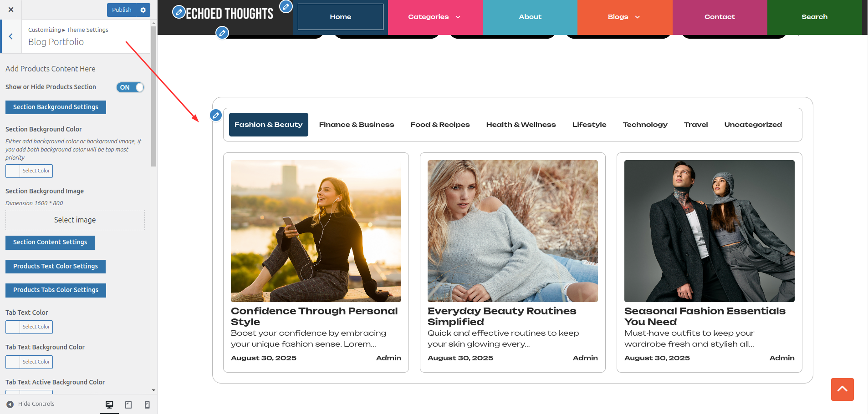Select the Finance & Business tab
Image resolution: width=868 pixels, height=414 pixels.
pyautogui.click(x=357, y=125)
